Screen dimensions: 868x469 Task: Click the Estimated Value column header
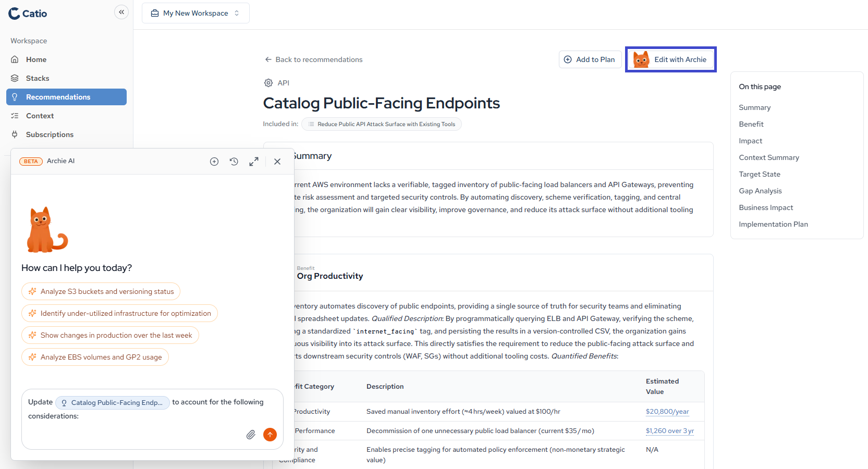(662, 386)
